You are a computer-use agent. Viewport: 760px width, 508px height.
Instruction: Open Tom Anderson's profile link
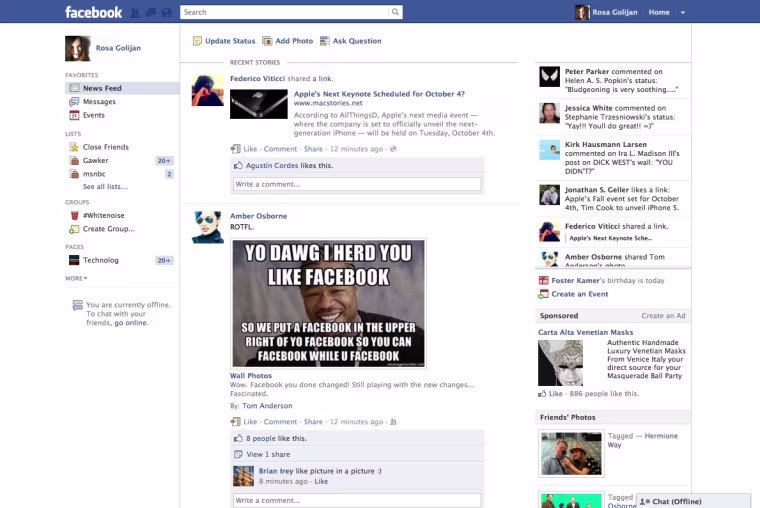pyautogui.click(x=267, y=406)
